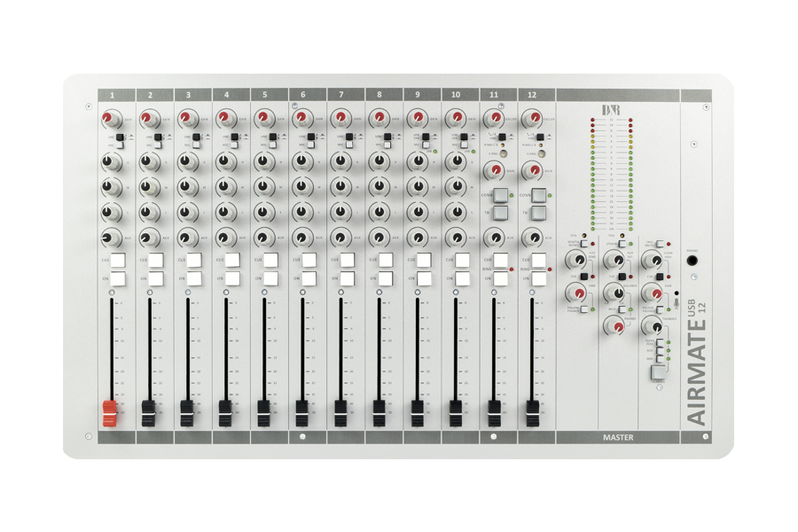Toggle the MASTER MONO switch
The height and width of the screenshot is (532, 798).
click(x=583, y=244)
